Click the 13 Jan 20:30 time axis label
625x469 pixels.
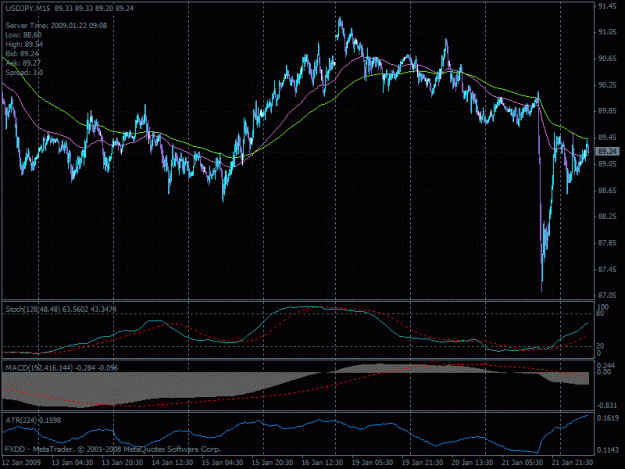[x=122, y=462]
